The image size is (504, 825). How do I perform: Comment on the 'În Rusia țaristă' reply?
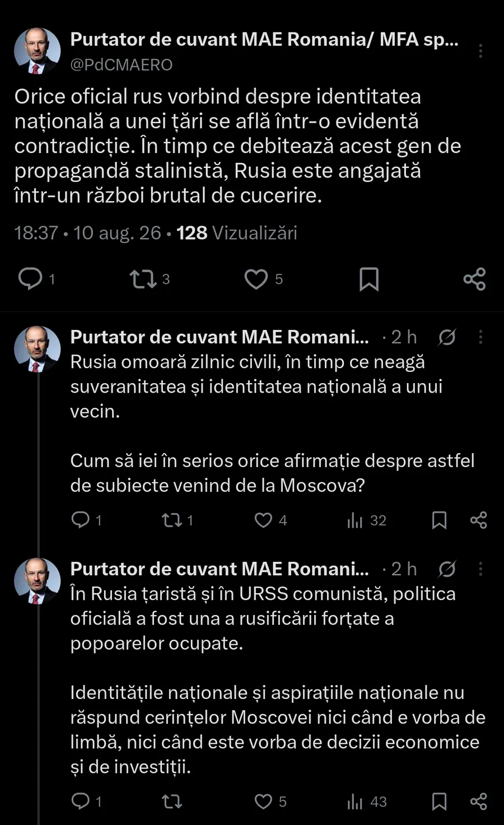click(81, 801)
